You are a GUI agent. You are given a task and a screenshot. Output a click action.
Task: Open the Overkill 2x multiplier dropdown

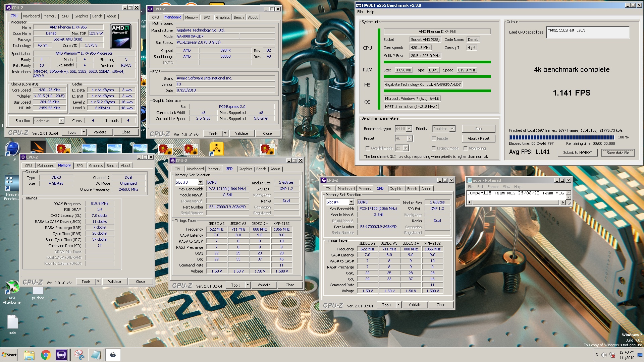[406, 148]
